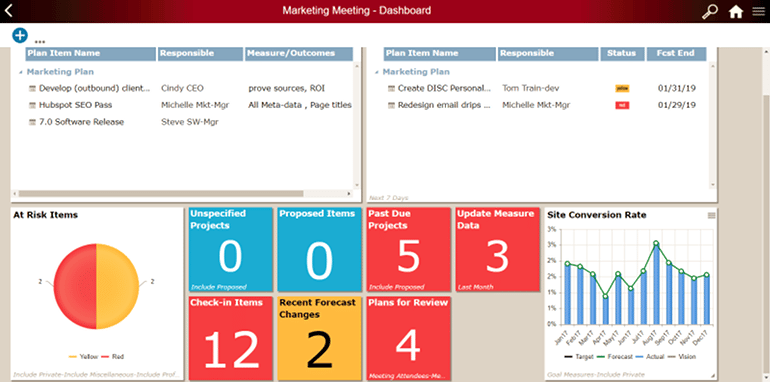The height and width of the screenshot is (382, 770).
Task: Sort by Measure/Outcomes column
Action: click(x=299, y=54)
